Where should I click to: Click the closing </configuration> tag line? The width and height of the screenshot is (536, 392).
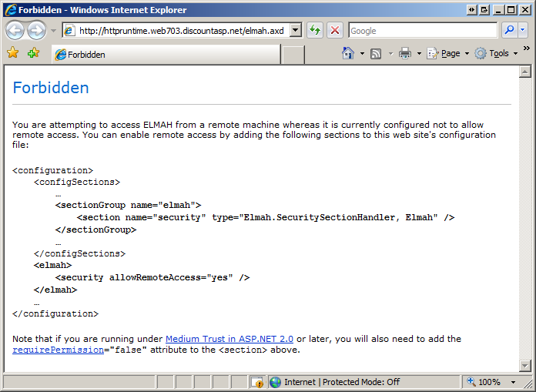tap(55, 313)
